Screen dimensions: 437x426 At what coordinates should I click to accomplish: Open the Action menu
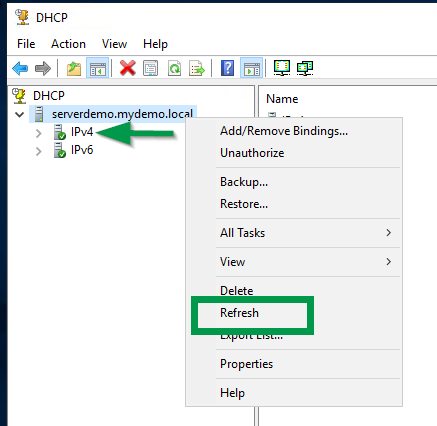click(x=68, y=44)
